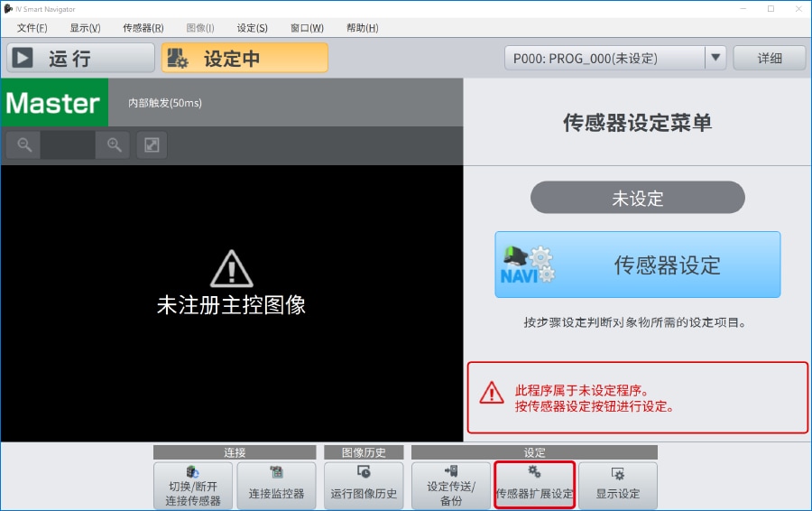Open 传感器扩展设定 extended settings
Viewport: 812px width, 511px height.
point(534,486)
